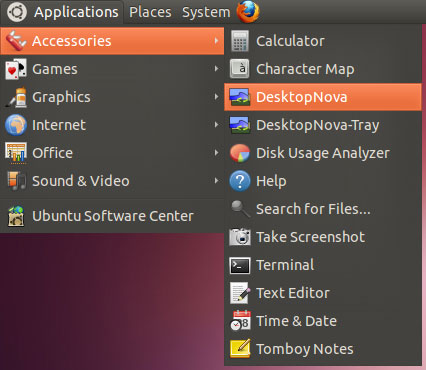Open the Places menu

tap(150, 12)
